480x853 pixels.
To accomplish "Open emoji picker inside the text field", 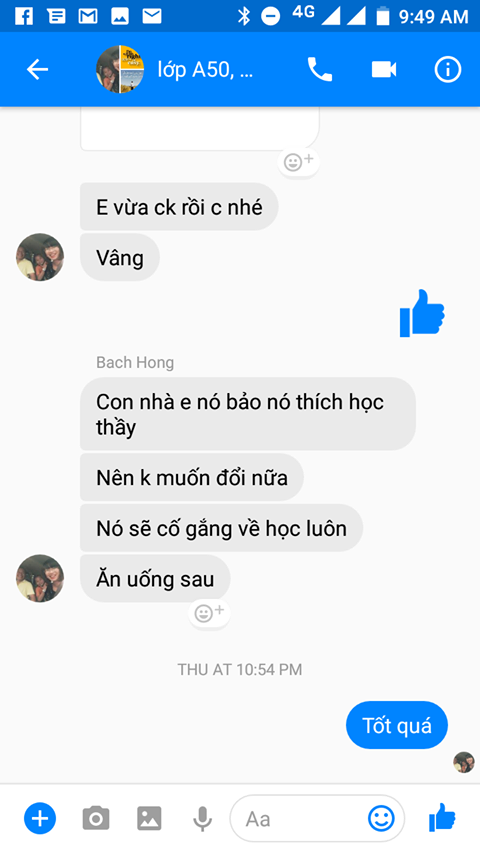I will point(381,818).
